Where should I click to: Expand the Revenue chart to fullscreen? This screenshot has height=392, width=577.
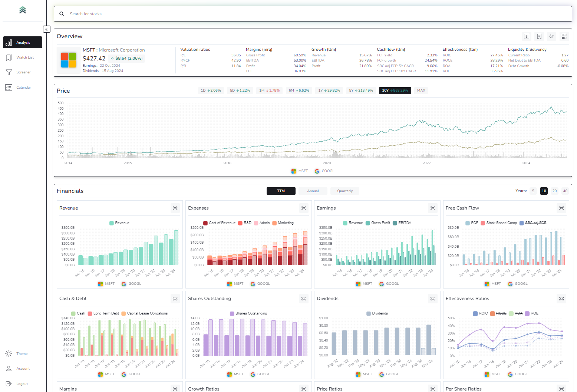coord(175,208)
